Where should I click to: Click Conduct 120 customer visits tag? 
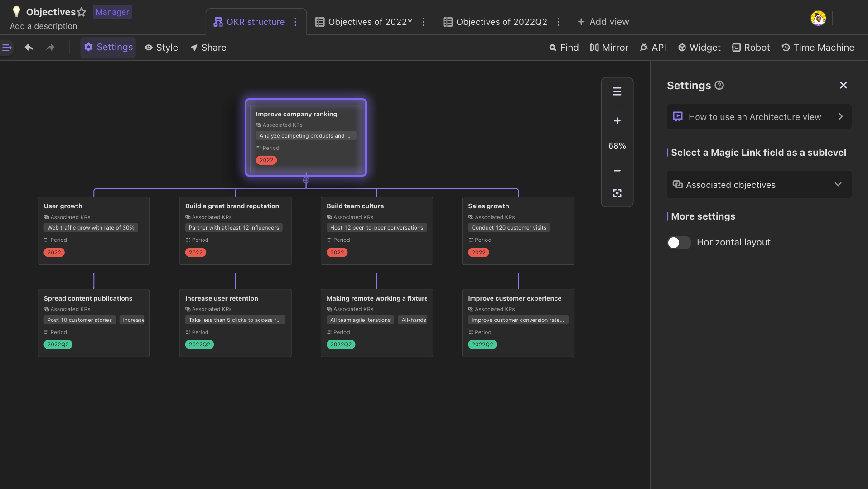[509, 228]
